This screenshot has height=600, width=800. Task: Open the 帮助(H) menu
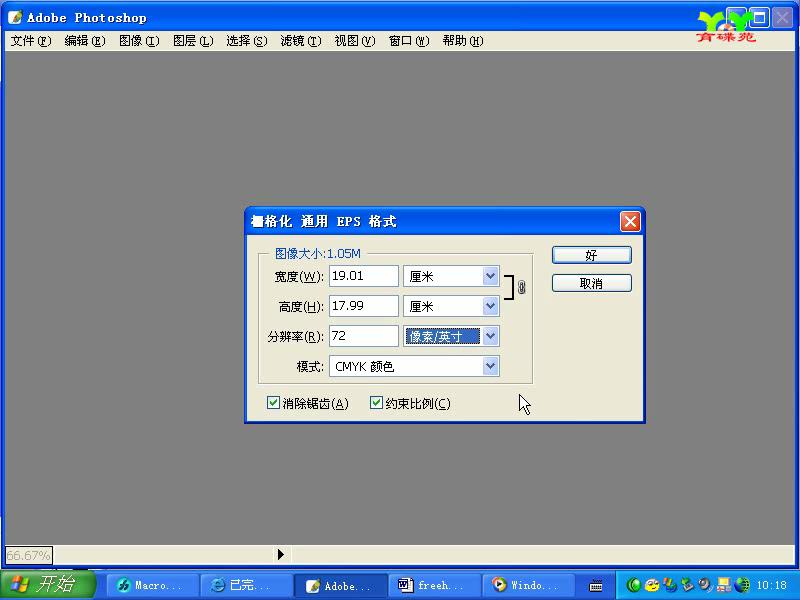(x=463, y=41)
